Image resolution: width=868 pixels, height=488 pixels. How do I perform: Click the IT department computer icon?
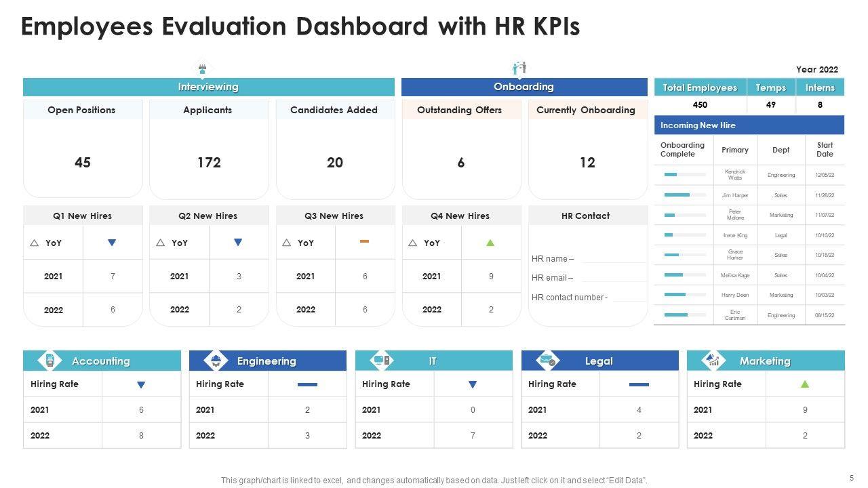coord(382,361)
